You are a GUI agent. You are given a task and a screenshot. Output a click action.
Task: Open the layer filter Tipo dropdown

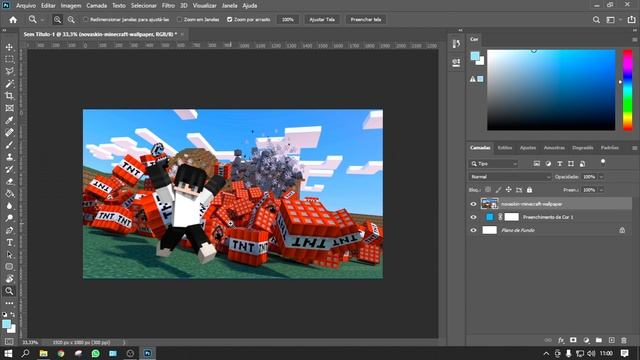coord(493,164)
